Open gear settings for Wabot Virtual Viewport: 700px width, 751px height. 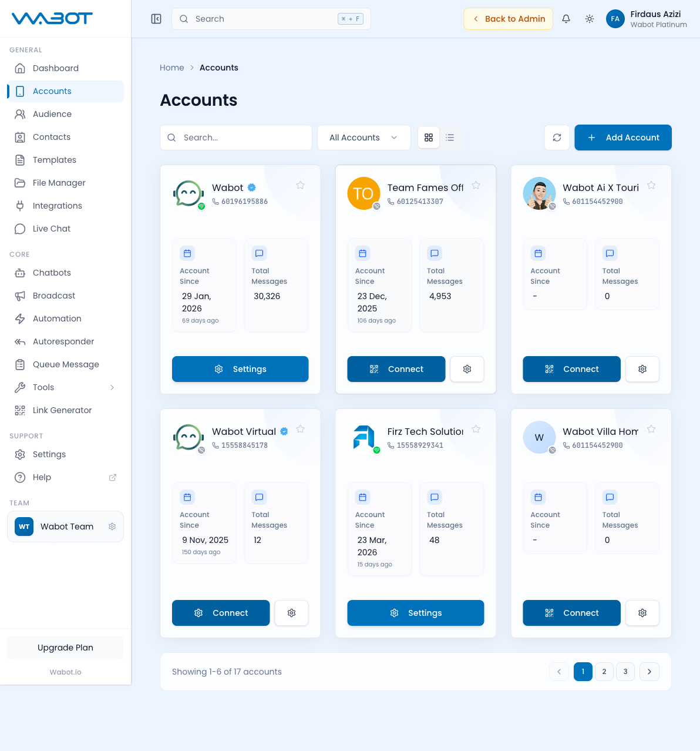[292, 613]
